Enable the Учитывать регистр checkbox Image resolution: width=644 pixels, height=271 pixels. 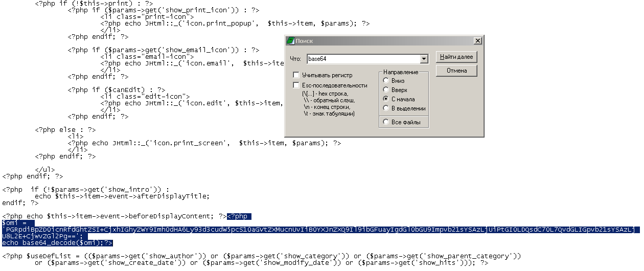[x=296, y=75]
